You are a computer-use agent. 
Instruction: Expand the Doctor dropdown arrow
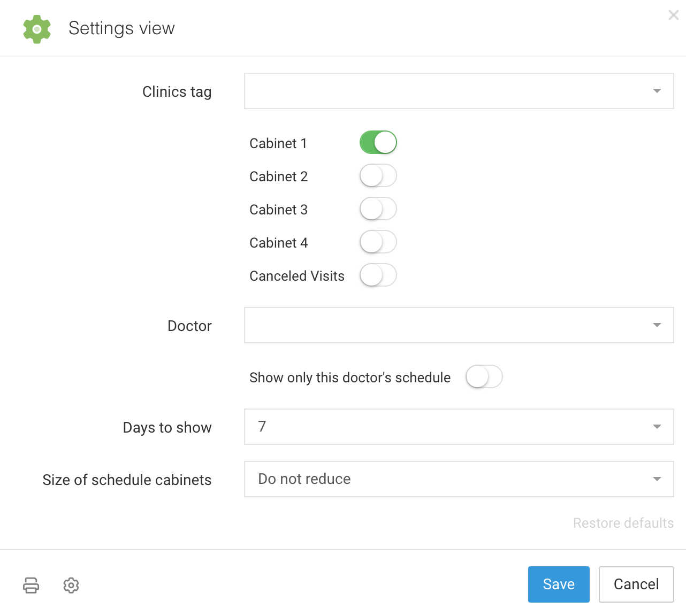tap(657, 325)
